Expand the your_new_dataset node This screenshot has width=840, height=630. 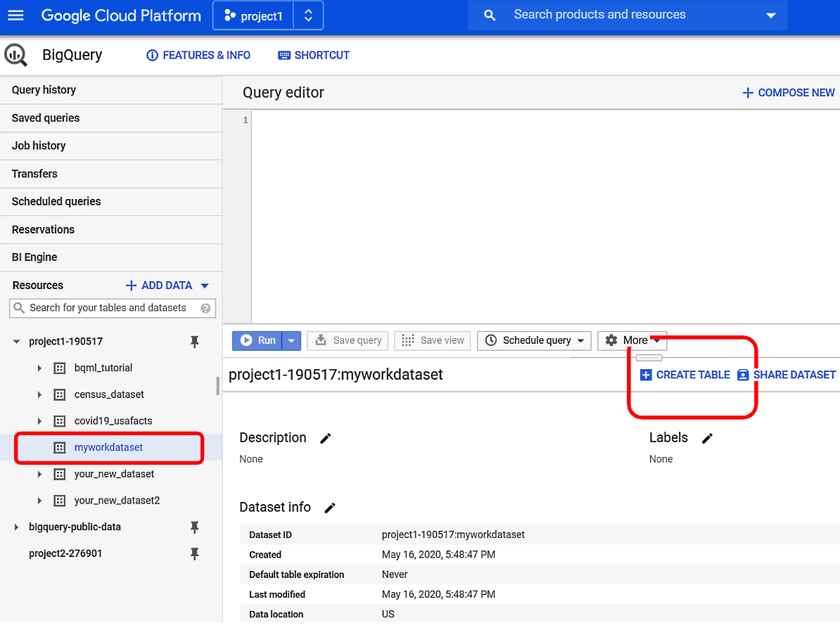(x=39, y=474)
